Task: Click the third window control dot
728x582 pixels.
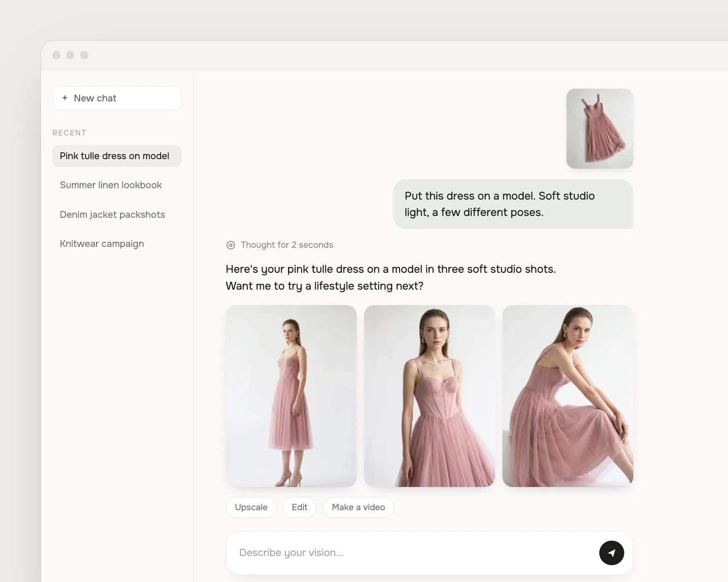Action: pyautogui.click(x=84, y=55)
